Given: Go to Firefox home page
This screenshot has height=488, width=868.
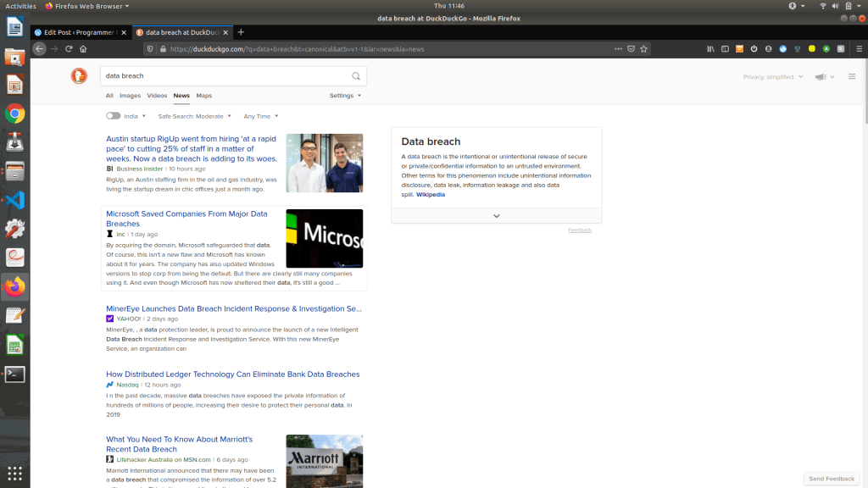Looking at the screenshot, I should (x=83, y=49).
